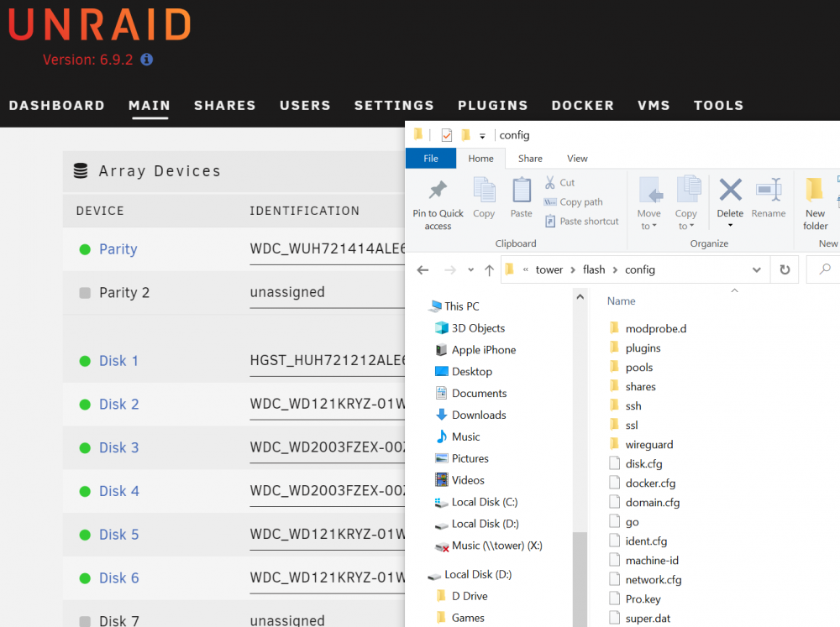Select the super.dat file

639,619
